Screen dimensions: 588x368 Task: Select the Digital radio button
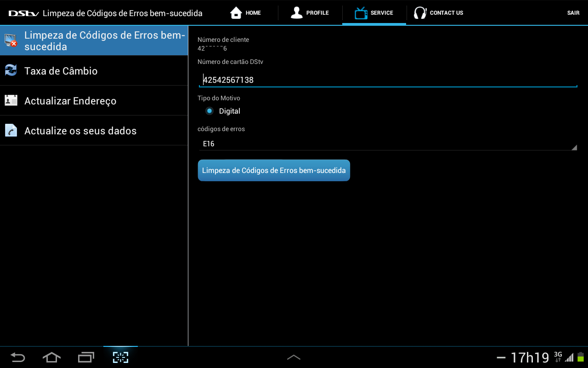(x=209, y=111)
